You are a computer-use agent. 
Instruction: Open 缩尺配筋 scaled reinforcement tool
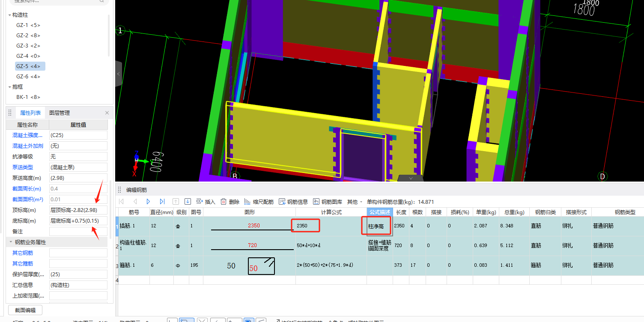pyautogui.click(x=259, y=202)
